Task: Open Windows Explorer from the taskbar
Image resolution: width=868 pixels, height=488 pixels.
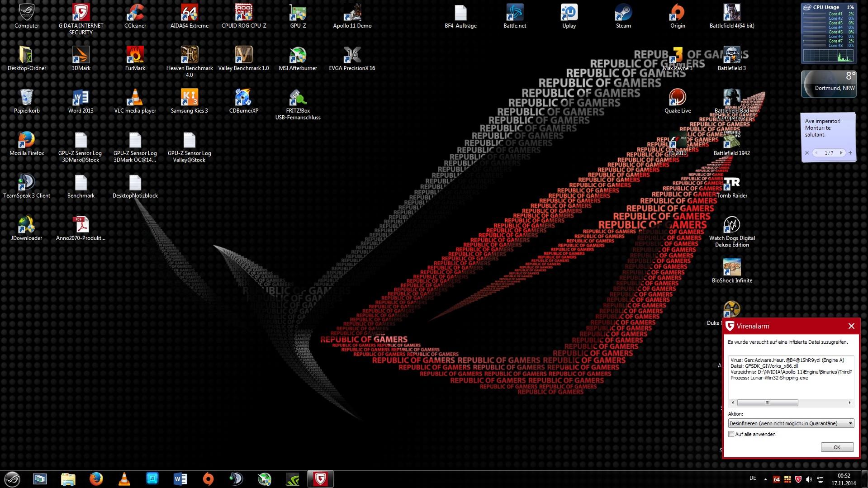Action: (68, 479)
